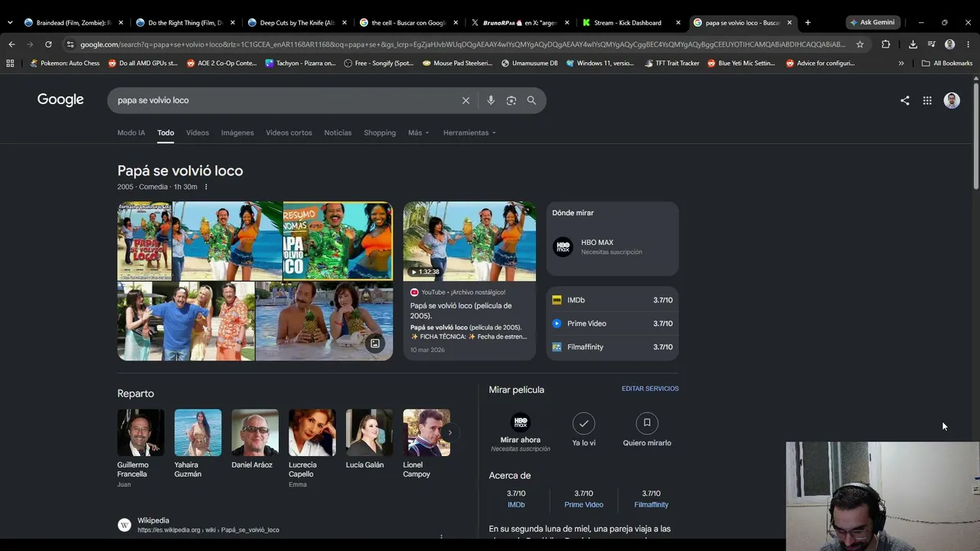This screenshot has height=551, width=980.
Task: Click the EDITAR SERVICIOS link
Action: pyautogui.click(x=650, y=389)
